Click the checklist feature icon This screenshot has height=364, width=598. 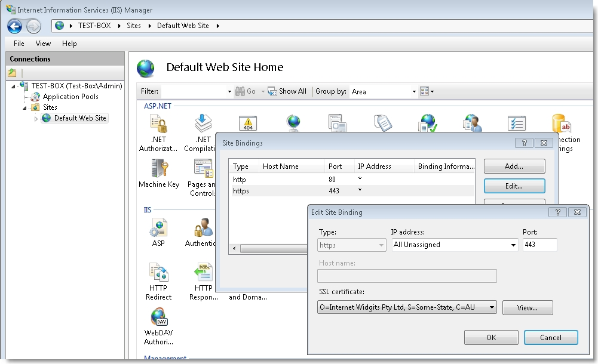pyautogui.click(x=517, y=124)
